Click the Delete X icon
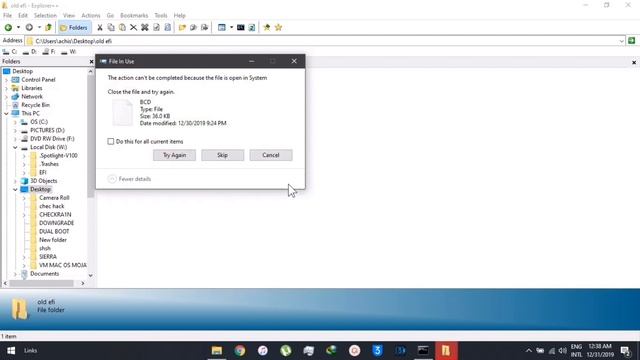 point(133,27)
